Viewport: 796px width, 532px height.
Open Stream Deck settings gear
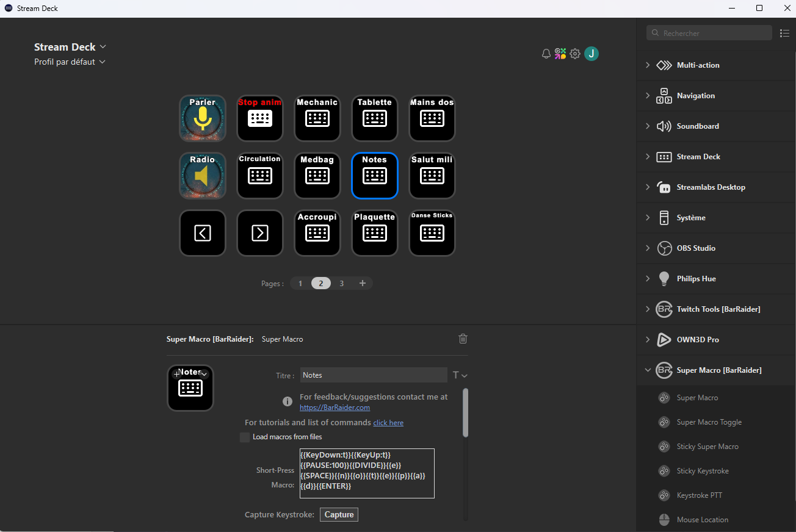coord(575,54)
